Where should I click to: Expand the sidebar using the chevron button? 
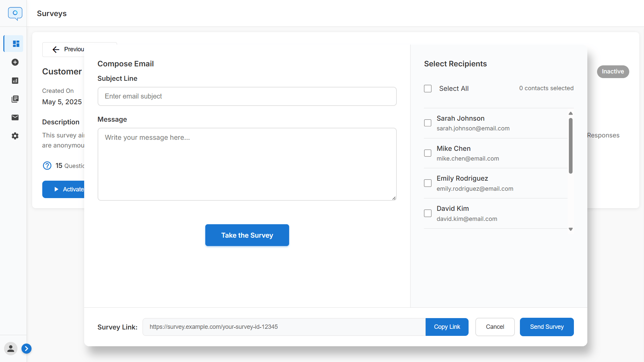pyautogui.click(x=26, y=349)
